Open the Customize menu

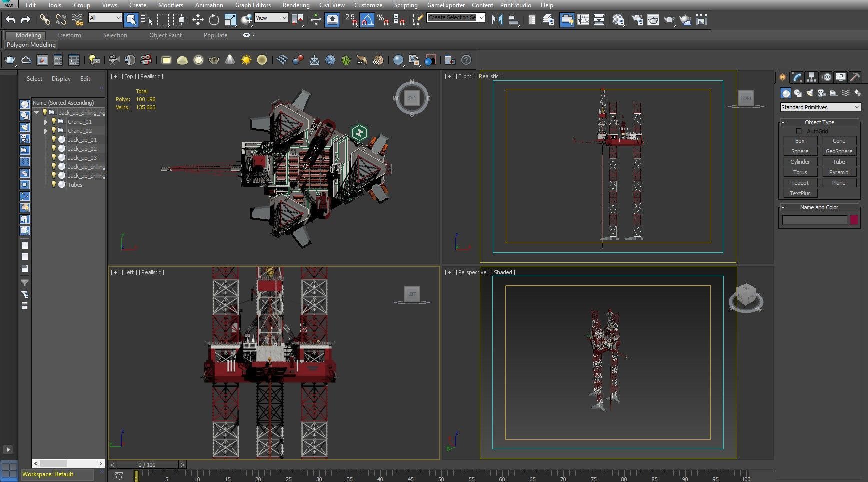(x=368, y=5)
